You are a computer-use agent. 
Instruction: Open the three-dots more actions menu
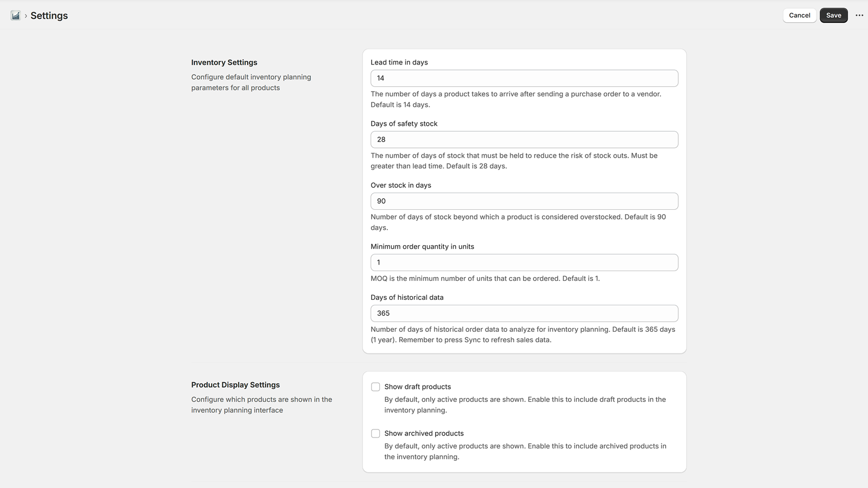(859, 15)
